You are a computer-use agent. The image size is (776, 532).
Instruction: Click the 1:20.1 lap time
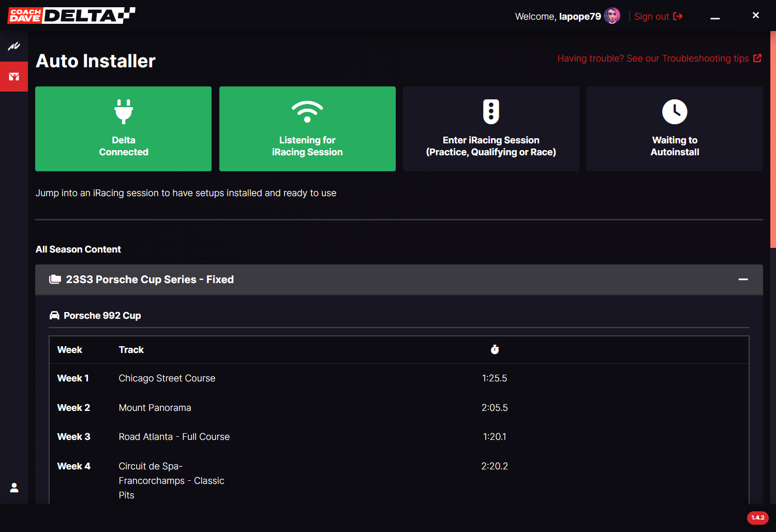point(495,437)
